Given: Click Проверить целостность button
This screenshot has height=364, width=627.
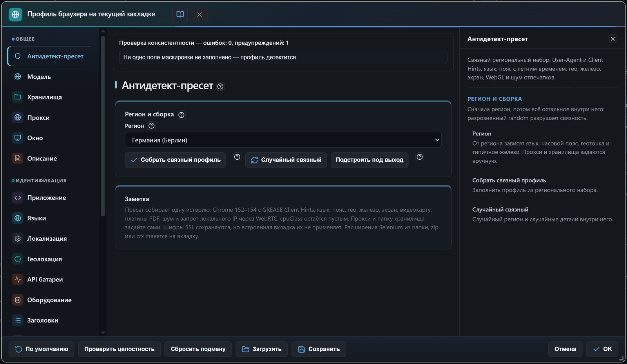Looking at the screenshot, I should [120, 349].
